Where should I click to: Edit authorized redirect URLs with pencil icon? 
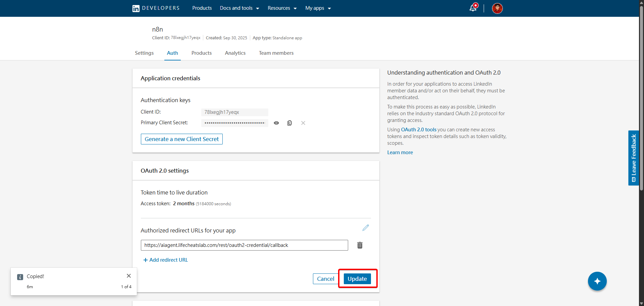point(365,228)
